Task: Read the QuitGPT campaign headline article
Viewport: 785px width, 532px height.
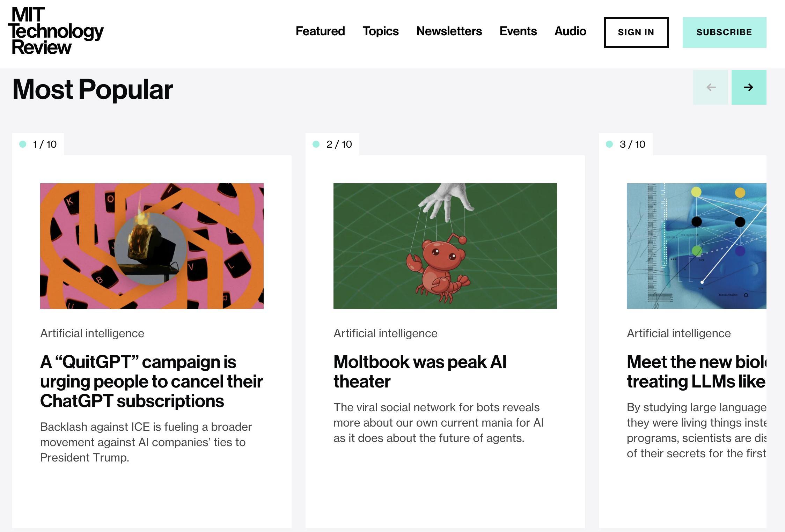Action: [151, 381]
